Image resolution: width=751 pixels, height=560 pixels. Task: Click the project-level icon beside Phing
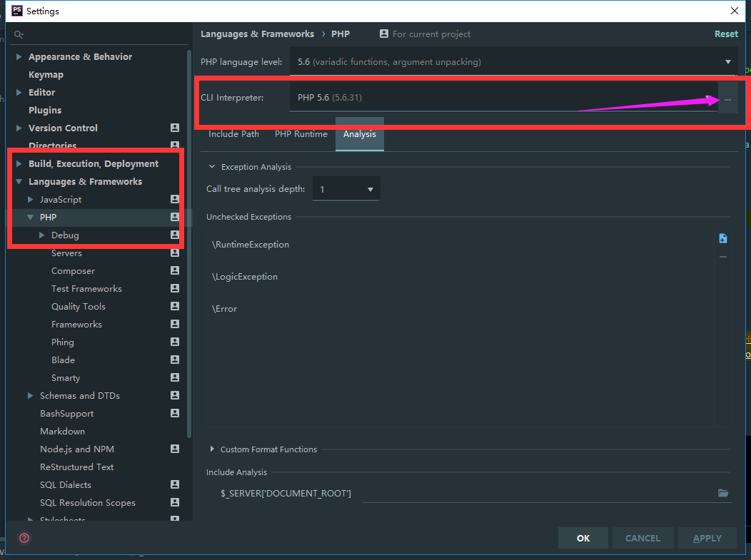pos(175,342)
